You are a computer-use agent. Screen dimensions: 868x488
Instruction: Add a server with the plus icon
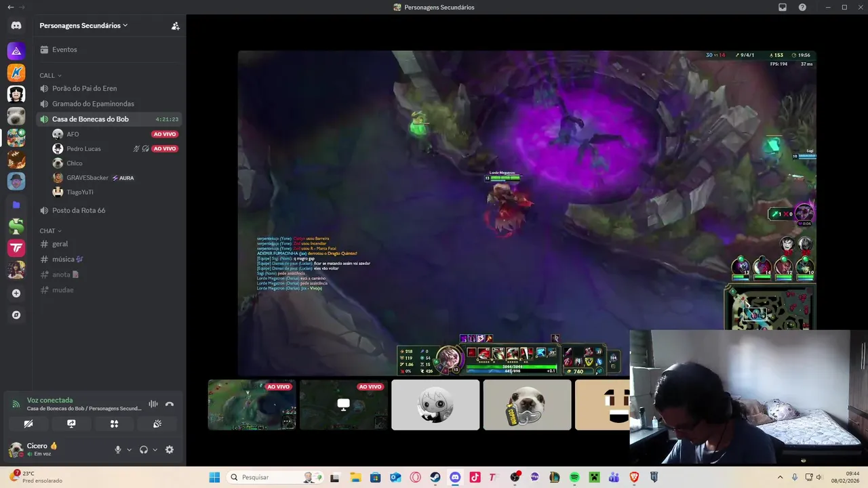point(16,293)
